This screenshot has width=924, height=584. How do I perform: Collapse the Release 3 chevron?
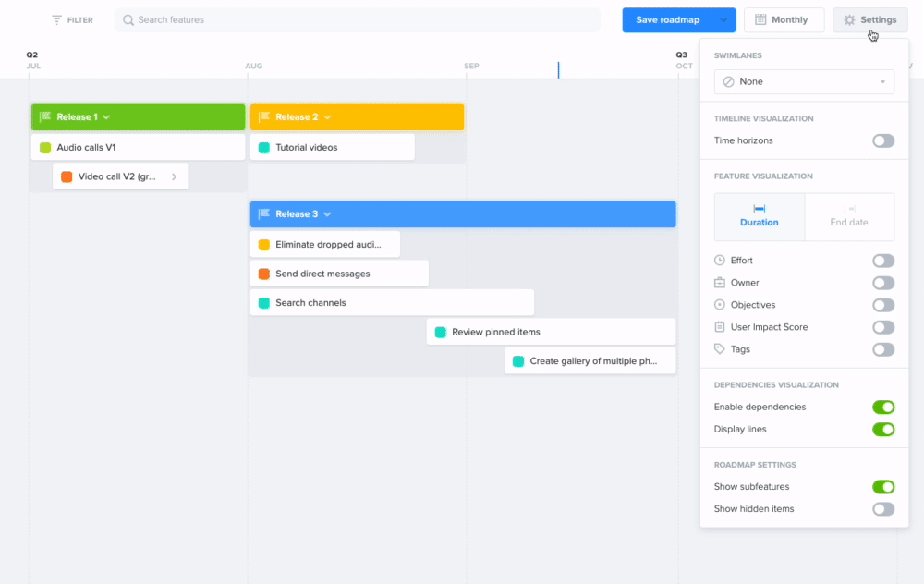point(327,213)
